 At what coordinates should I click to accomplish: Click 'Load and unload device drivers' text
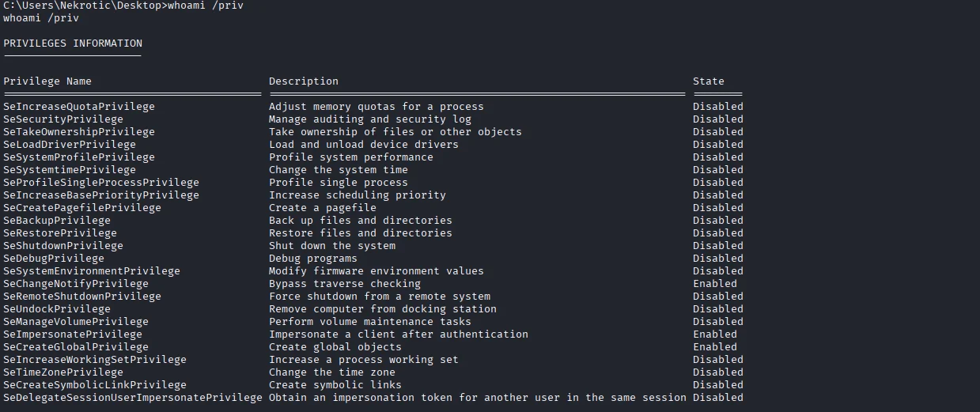363,145
